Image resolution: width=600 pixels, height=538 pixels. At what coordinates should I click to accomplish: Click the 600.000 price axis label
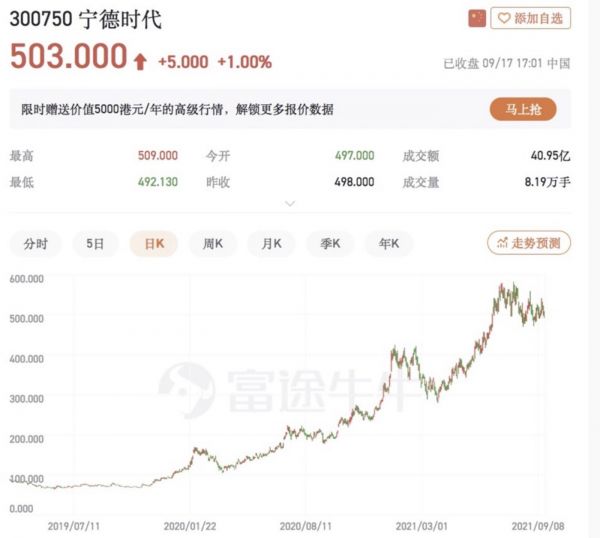click(x=26, y=279)
